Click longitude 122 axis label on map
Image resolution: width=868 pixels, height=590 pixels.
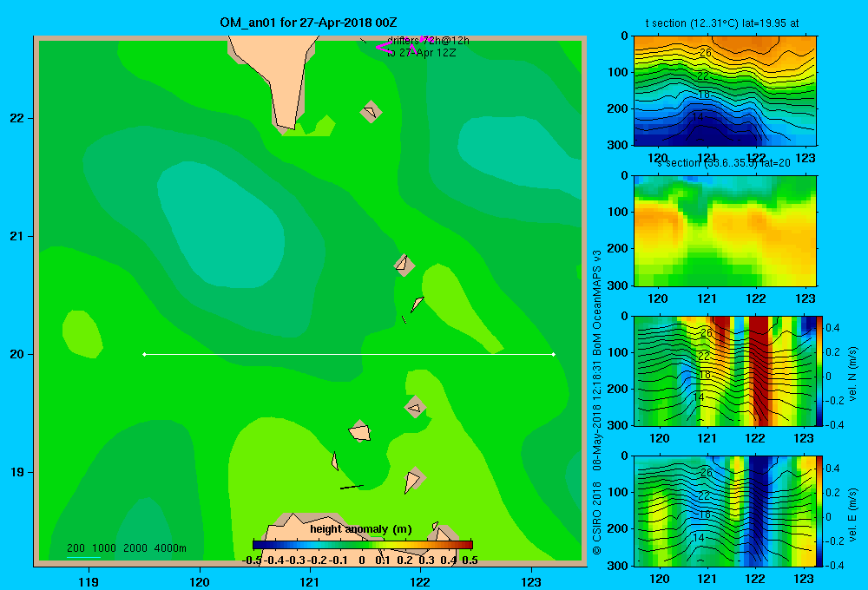[420, 581]
